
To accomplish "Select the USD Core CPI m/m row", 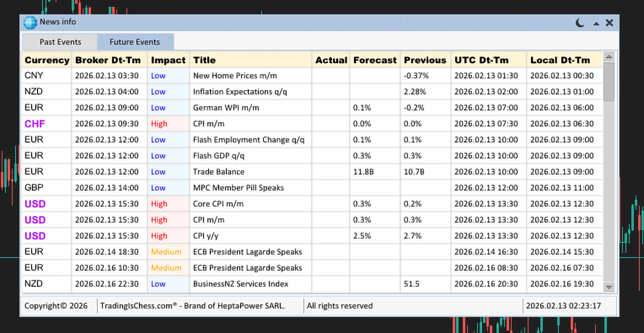I will pyautogui.click(x=218, y=204).
